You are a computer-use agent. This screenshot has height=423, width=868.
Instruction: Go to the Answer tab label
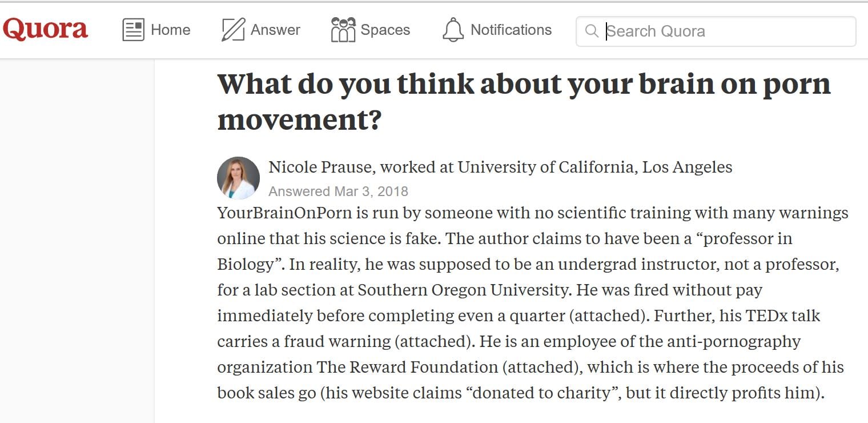click(275, 30)
